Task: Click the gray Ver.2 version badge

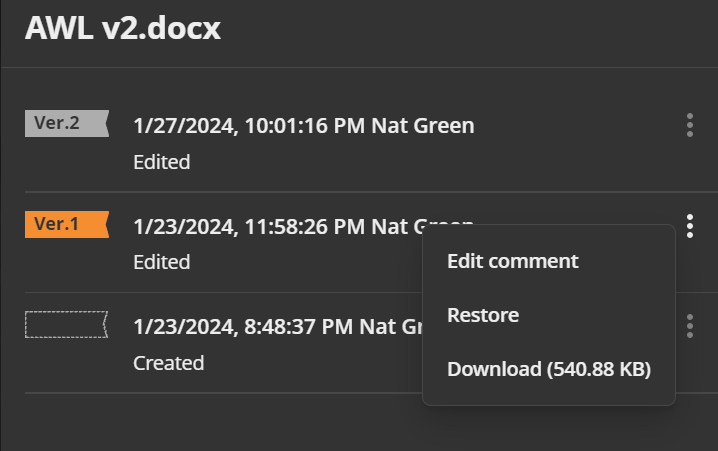Action: click(67, 123)
